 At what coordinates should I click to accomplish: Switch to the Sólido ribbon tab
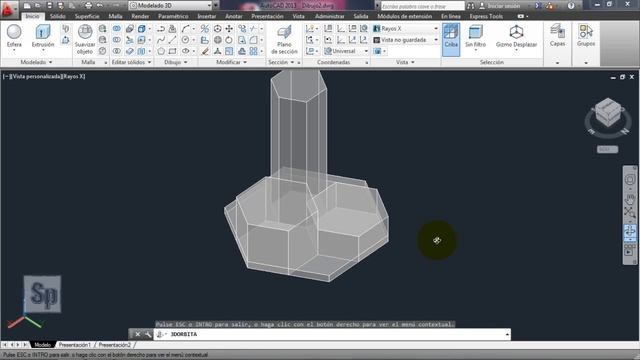coord(58,16)
